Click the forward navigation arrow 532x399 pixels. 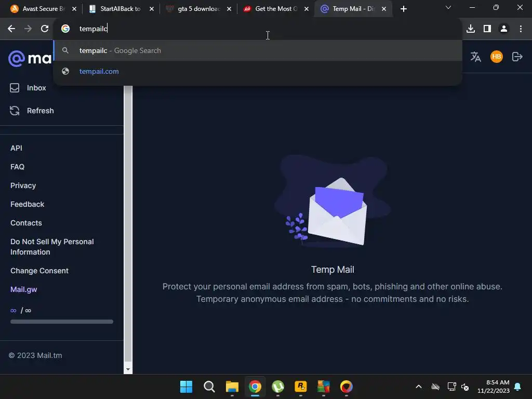click(x=28, y=29)
